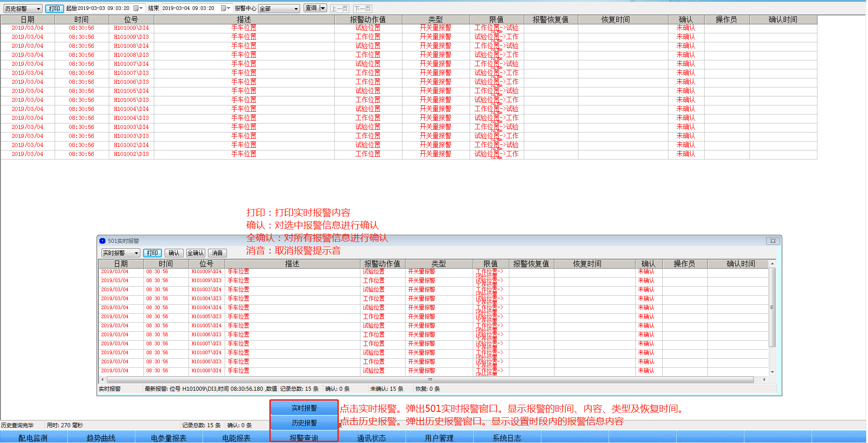Click 未确认 cell of H101007\DI4 history row
This screenshot has height=443, width=868.
point(686,64)
